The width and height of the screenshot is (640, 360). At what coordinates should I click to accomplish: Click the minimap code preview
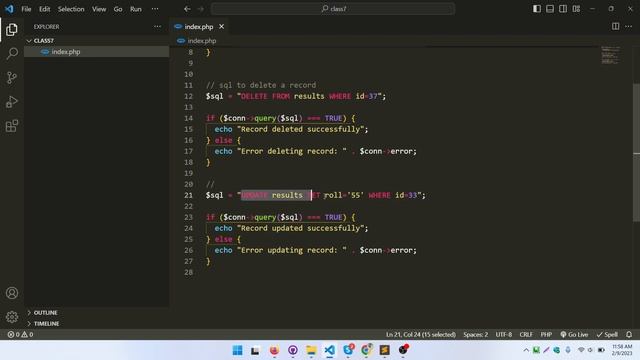coord(611,55)
